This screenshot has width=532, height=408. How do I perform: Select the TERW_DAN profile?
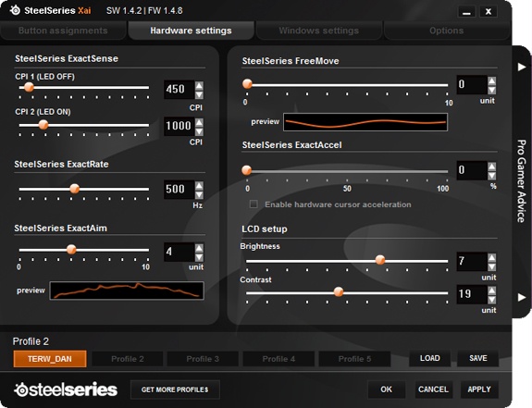tap(50, 359)
